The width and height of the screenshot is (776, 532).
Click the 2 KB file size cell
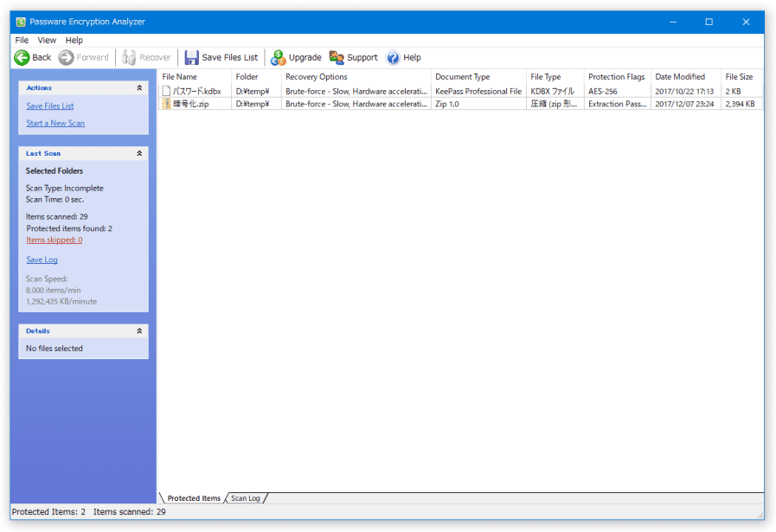click(733, 92)
